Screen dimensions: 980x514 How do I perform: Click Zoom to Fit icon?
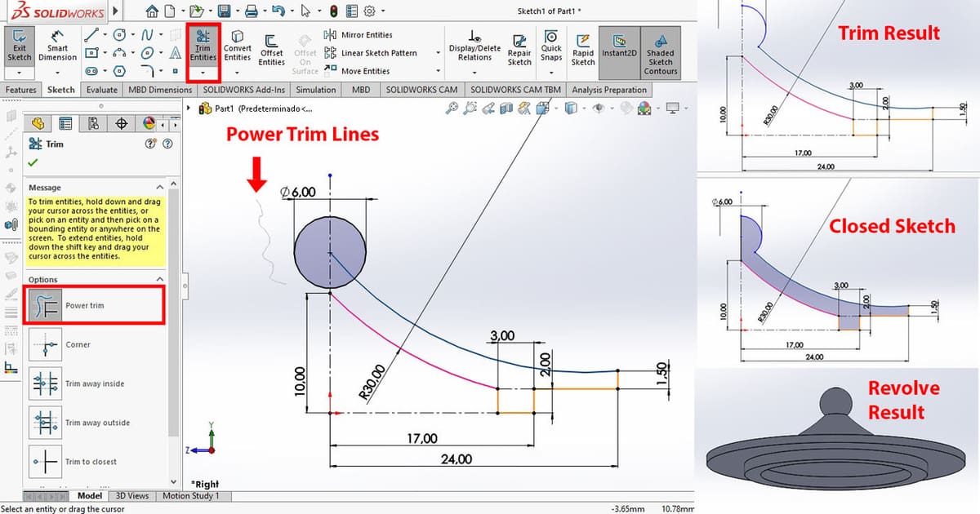tap(451, 108)
